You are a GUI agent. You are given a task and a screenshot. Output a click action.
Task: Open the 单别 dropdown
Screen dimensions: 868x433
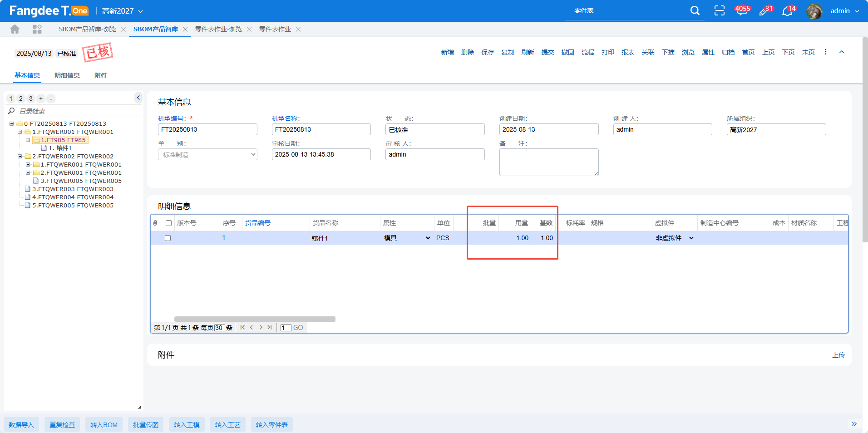coord(207,155)
